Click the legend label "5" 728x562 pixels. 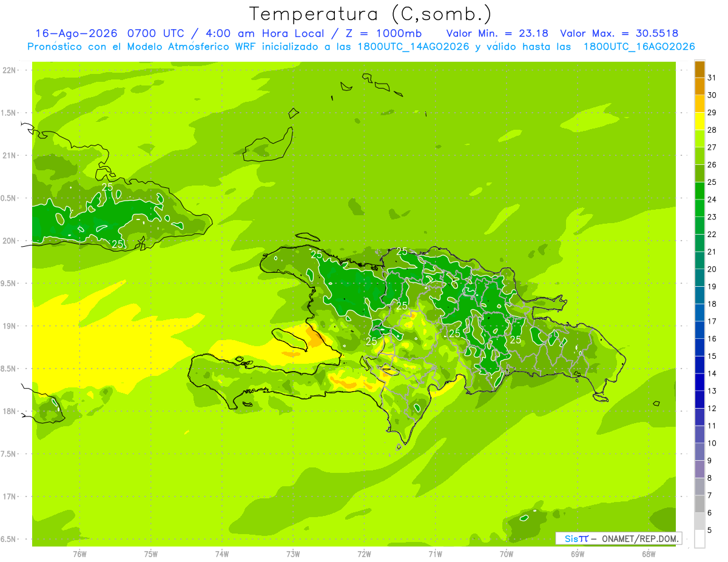click(710, 530)
